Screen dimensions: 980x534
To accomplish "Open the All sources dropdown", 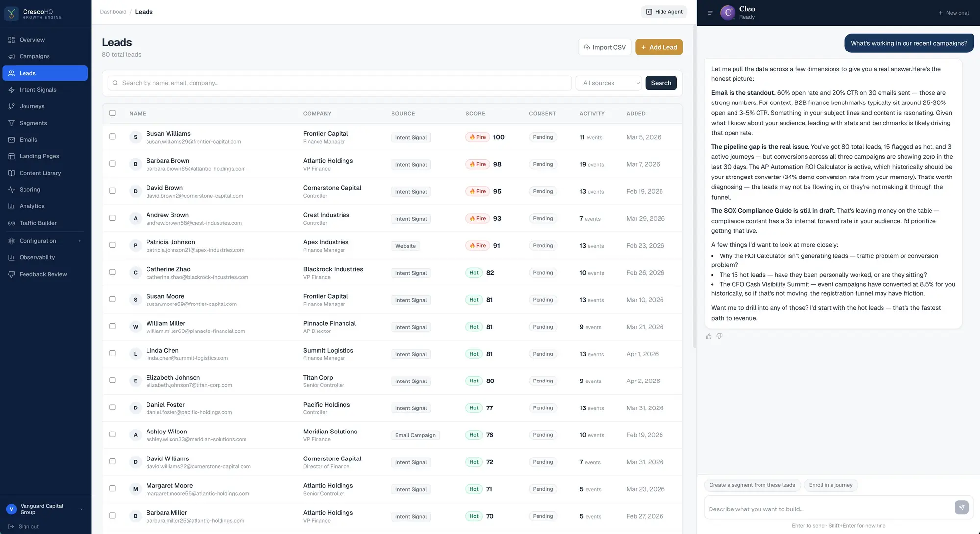I will tap(609, 83).
